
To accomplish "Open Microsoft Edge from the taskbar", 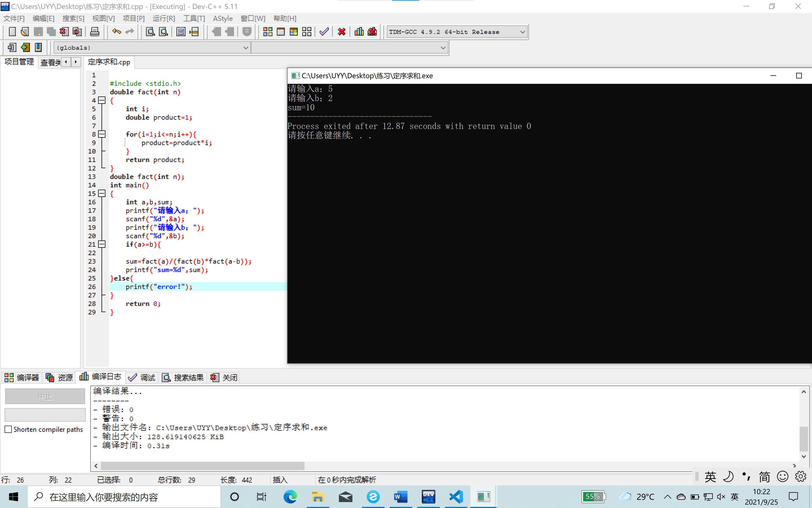I will (290, 497).
